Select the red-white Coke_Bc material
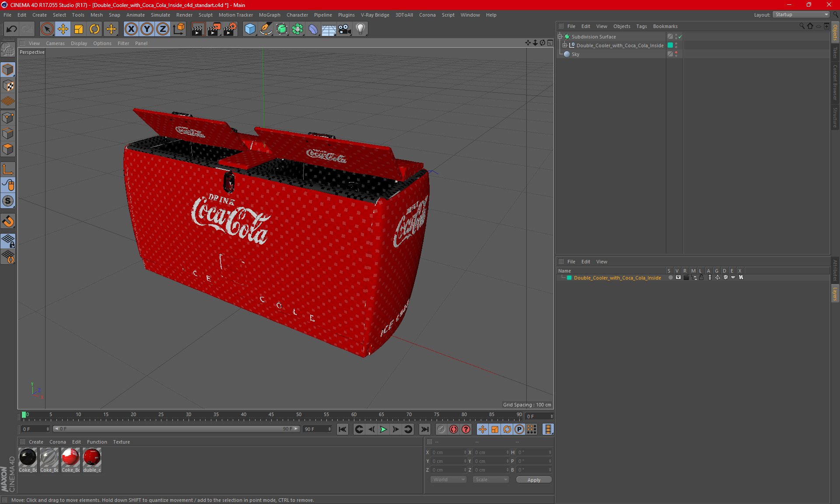The width and height of the screenshot is (840, 504). (70, 460)
